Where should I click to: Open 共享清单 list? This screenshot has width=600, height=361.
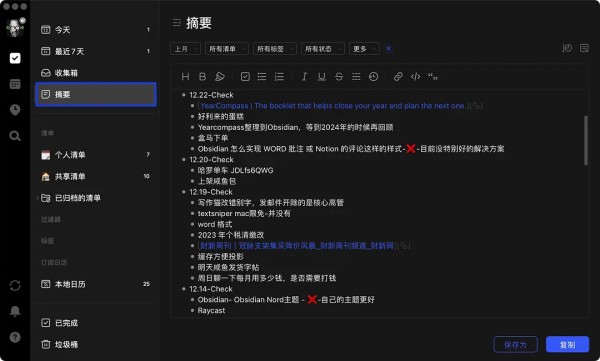(96, 176)
